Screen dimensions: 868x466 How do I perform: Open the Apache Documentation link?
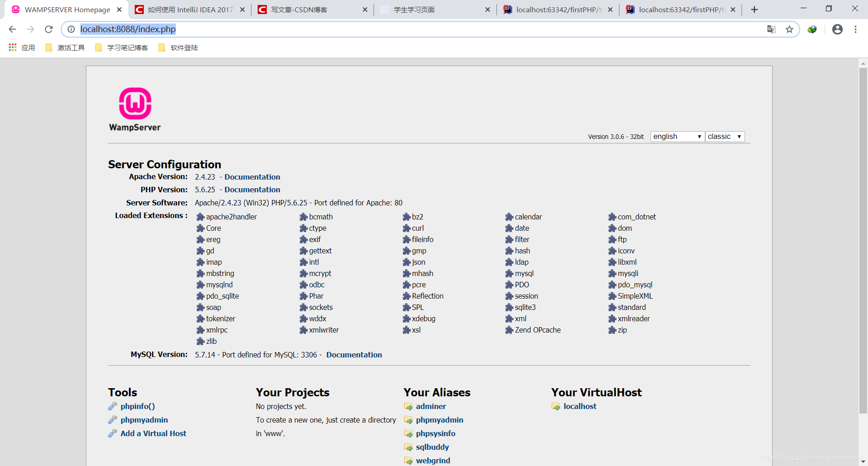(x=252, y=177)
